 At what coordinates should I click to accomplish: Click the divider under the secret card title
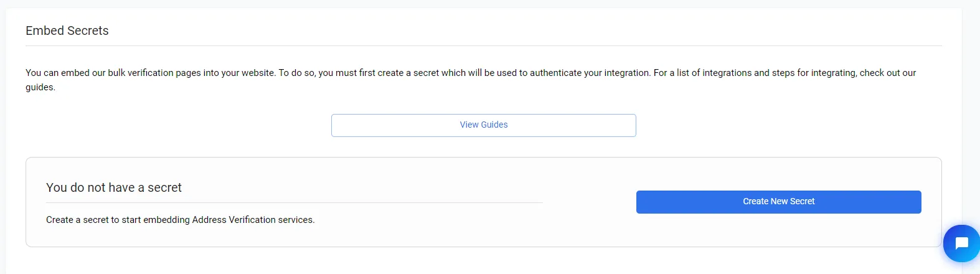click(294, 203)
